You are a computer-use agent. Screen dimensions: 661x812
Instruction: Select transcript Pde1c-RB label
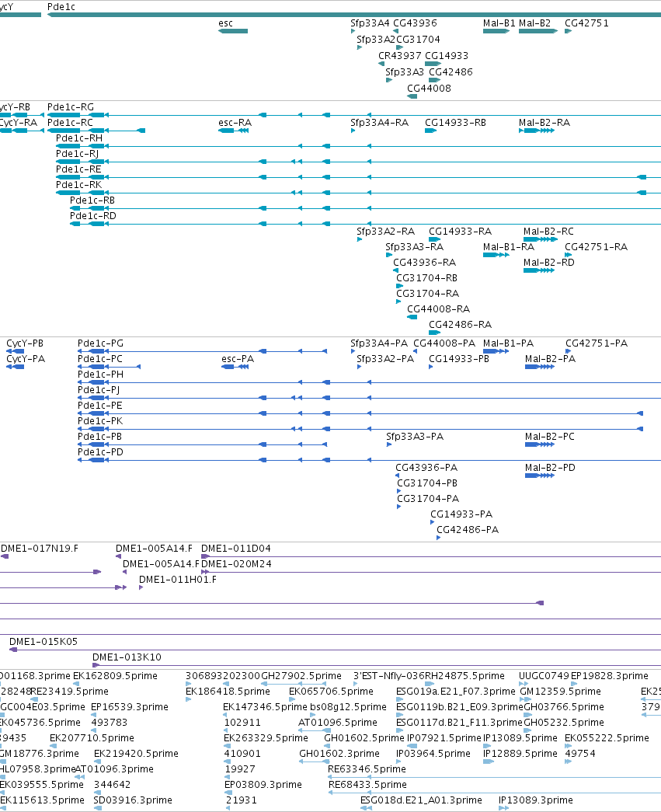92,200
